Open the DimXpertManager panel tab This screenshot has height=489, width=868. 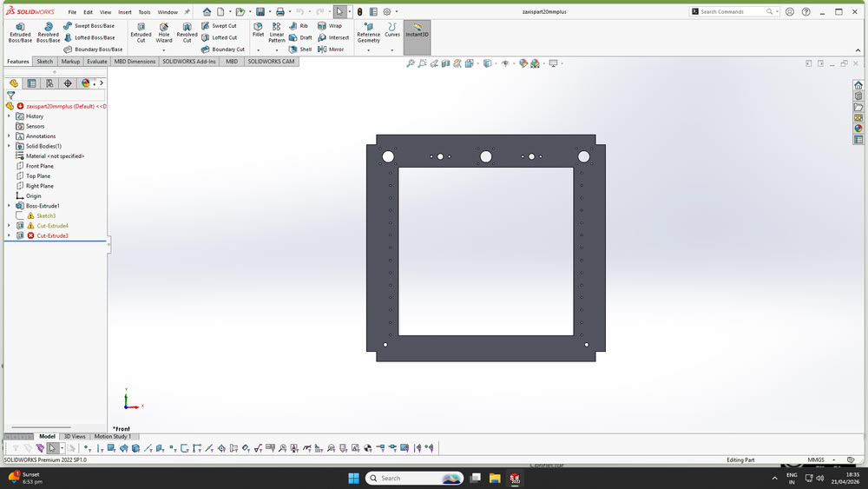[x=68, y=83]
